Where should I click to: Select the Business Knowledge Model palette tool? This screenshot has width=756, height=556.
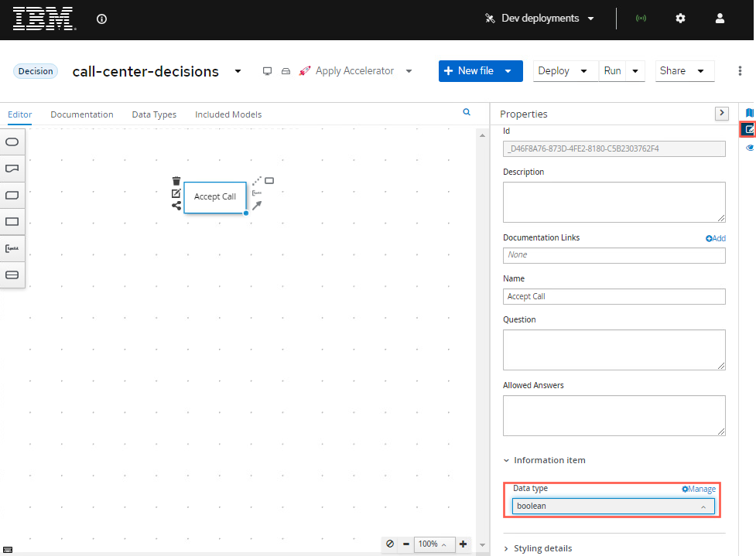pyautogui.click(x=12, y=195)
